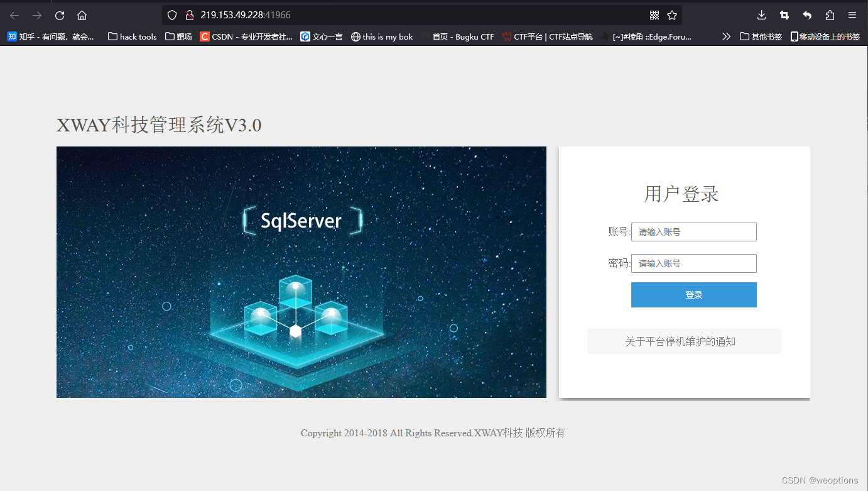Open the 'this is my bok' bookmark
The image size is (868, 491).
pyautogui.click(x=382, y=36)
